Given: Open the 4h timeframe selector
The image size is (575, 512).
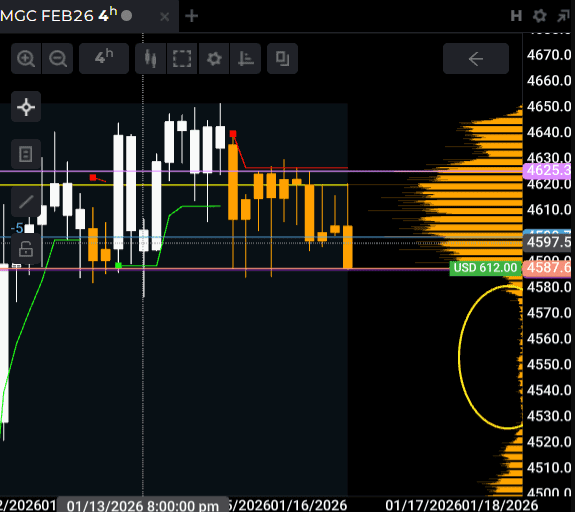Looking at the screenshot, I should pyautogui.click(x=104, y=59).
